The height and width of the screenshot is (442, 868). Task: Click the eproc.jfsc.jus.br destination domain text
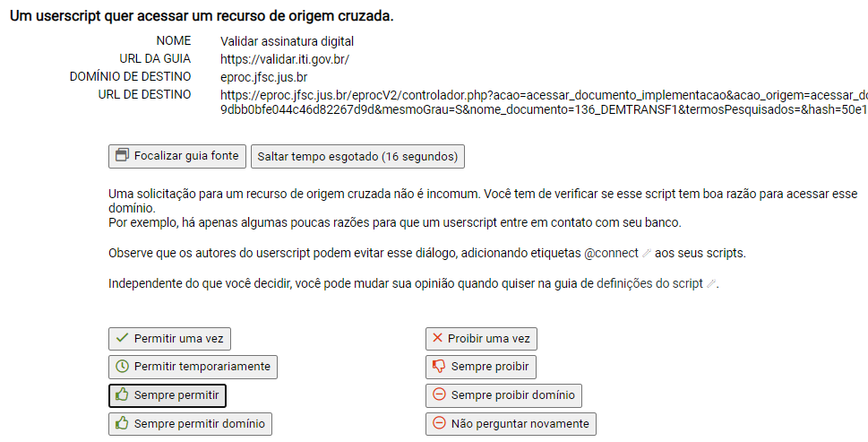[x=263, y=77]
